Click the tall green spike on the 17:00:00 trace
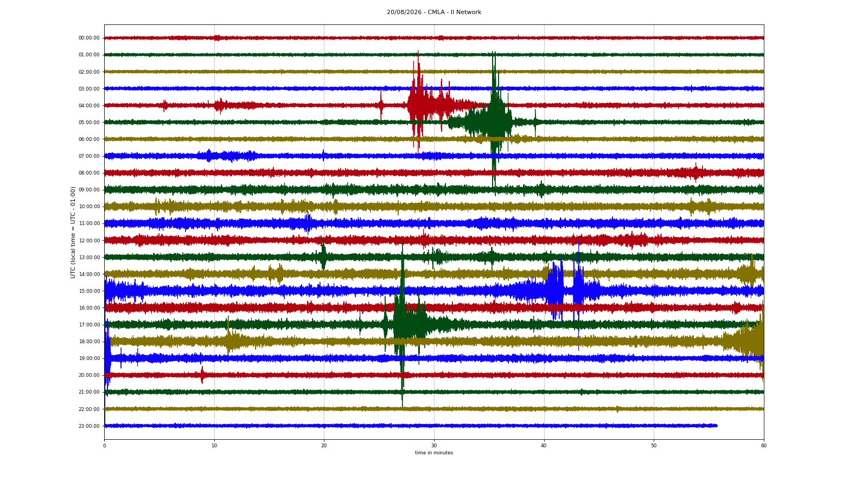 pos(402,324)
